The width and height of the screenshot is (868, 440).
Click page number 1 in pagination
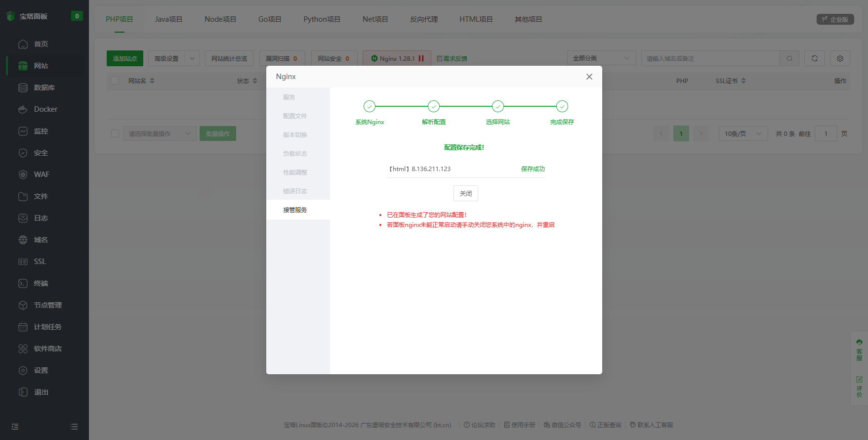point(681,133)
